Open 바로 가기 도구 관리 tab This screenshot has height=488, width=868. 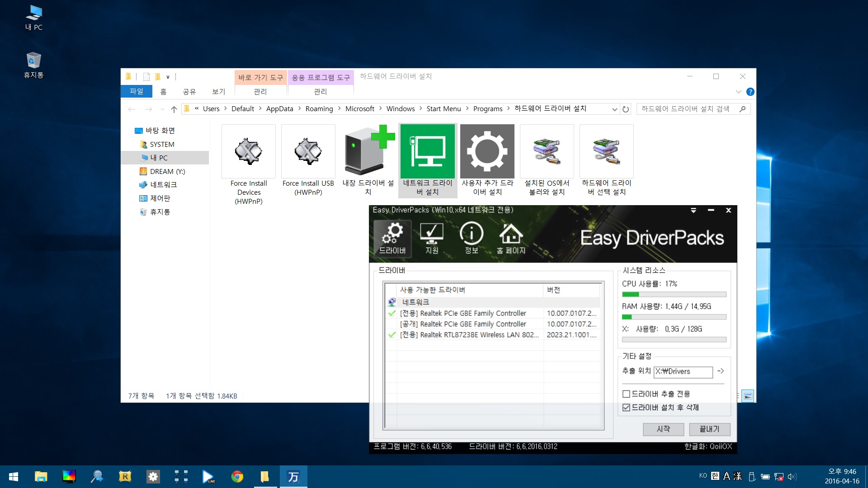point(260,92)
